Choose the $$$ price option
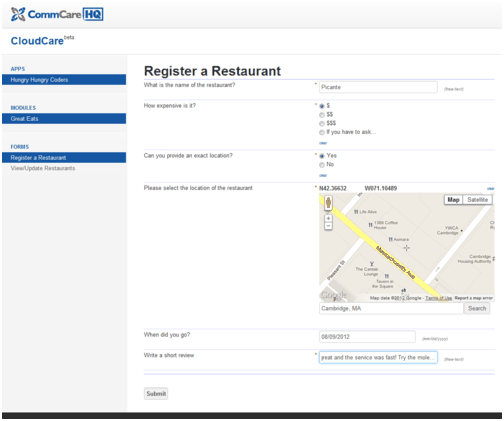 coord(322,124)
